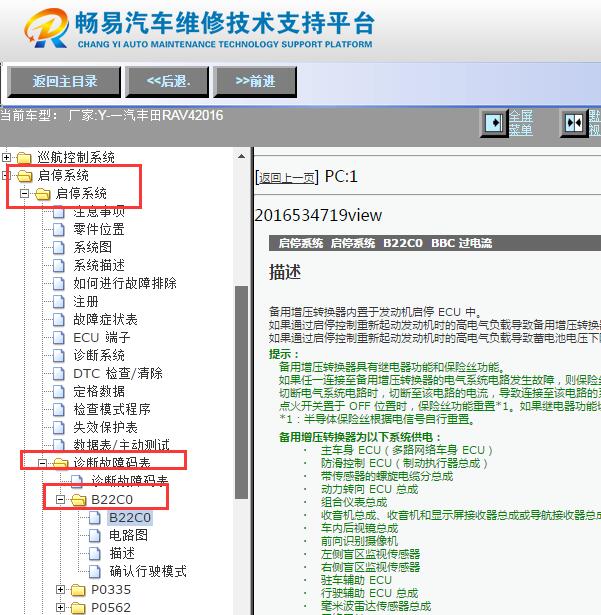Select the P0562 folder label

pyautogui.click(x=111, y=608)
